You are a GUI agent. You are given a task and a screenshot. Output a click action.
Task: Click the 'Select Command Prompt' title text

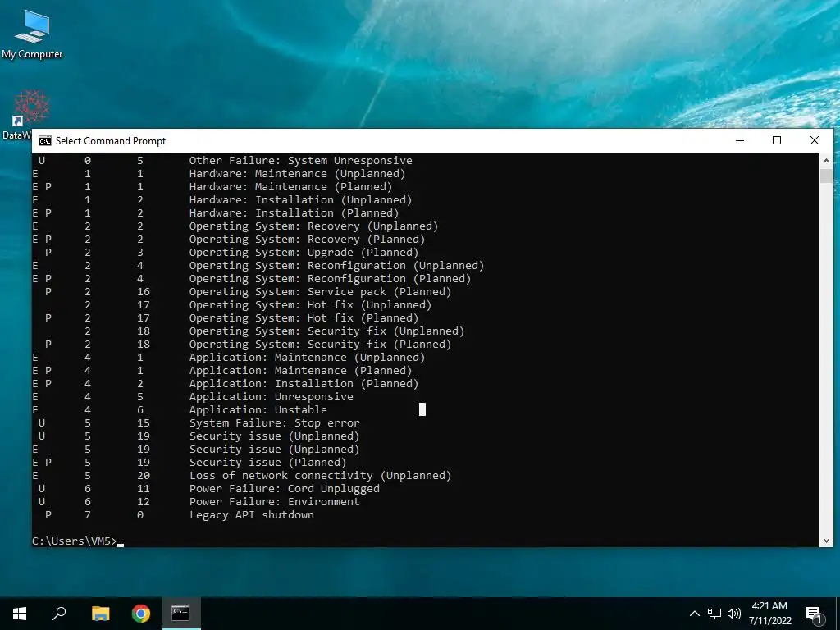click(111, 141)
